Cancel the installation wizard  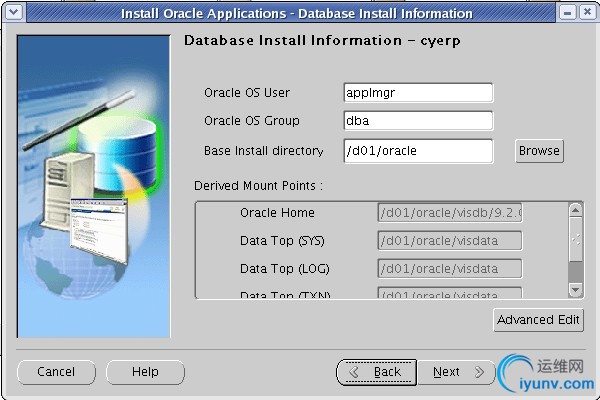(56, 372)
